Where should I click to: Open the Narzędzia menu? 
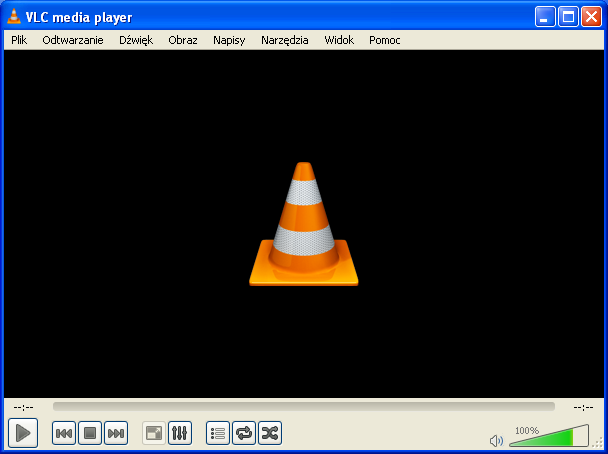pyautogui.click(x=285, y=40)
